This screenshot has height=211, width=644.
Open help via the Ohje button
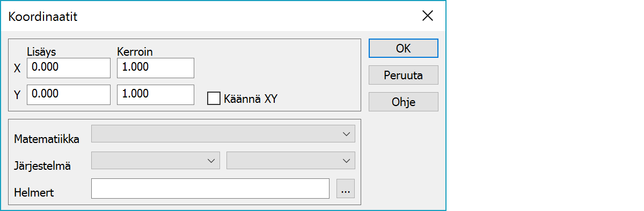[404, 102]
